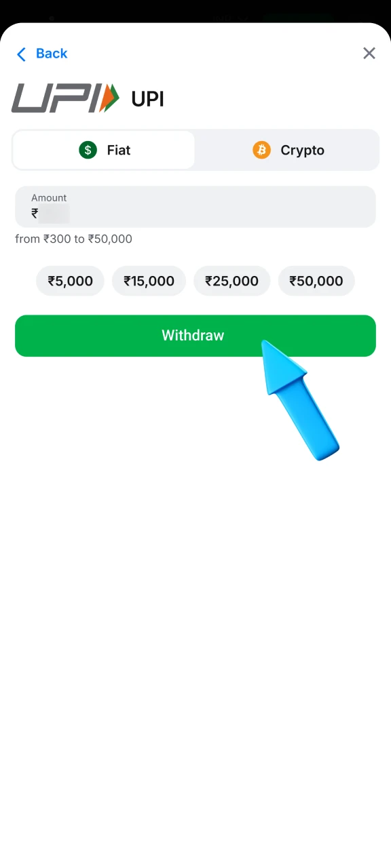
Task: Select the green dollar icon on Fiat tab
Action: tap(88, 150)
